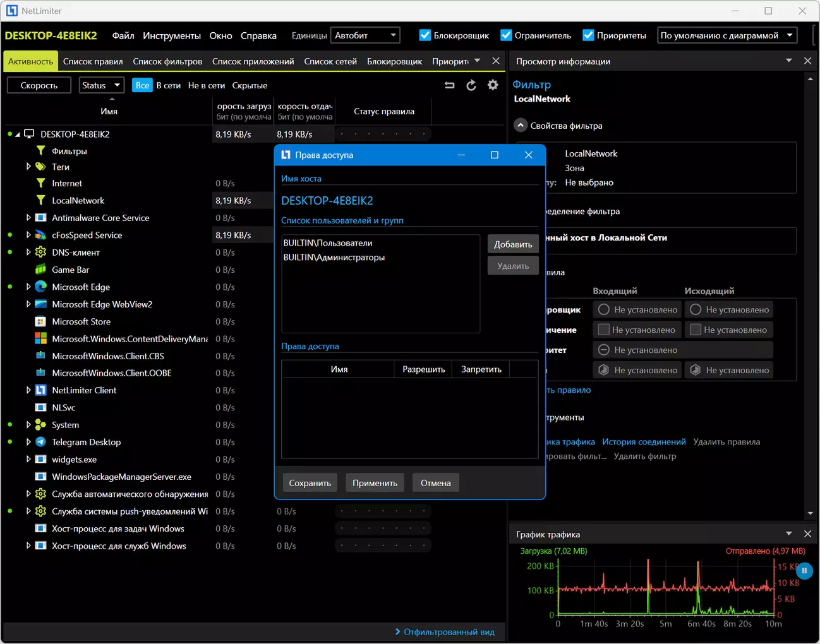This screenshot has width=820, height=644.
Task: Open the По умолчанию с диаграммой layout dropdown
Action: 727,35
